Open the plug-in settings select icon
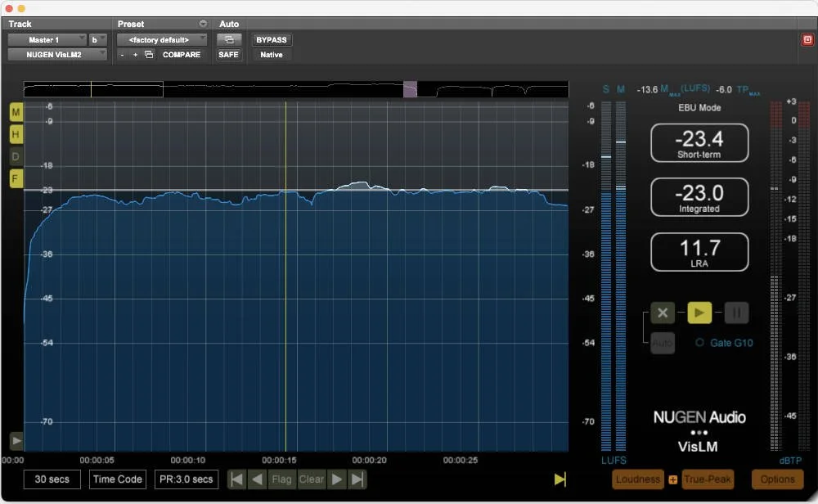The width and height of the screenshot is (818, 504). click(149, 54)
